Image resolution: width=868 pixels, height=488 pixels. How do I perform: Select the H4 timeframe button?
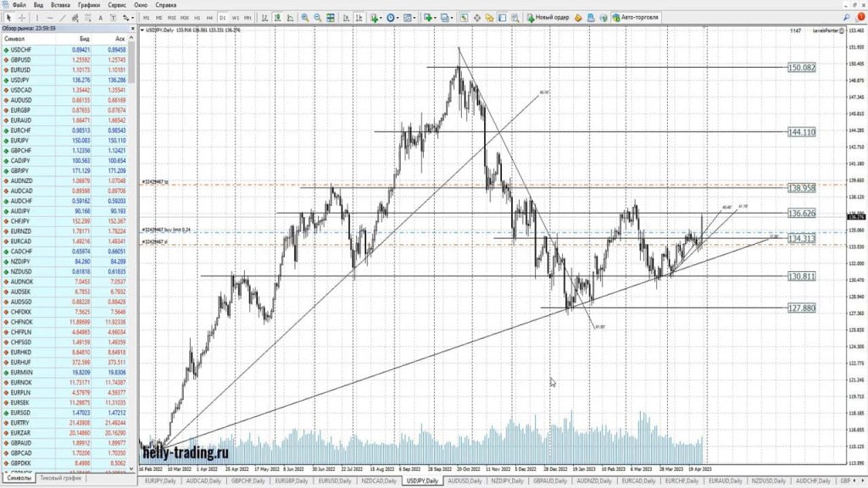coord(209,17)
